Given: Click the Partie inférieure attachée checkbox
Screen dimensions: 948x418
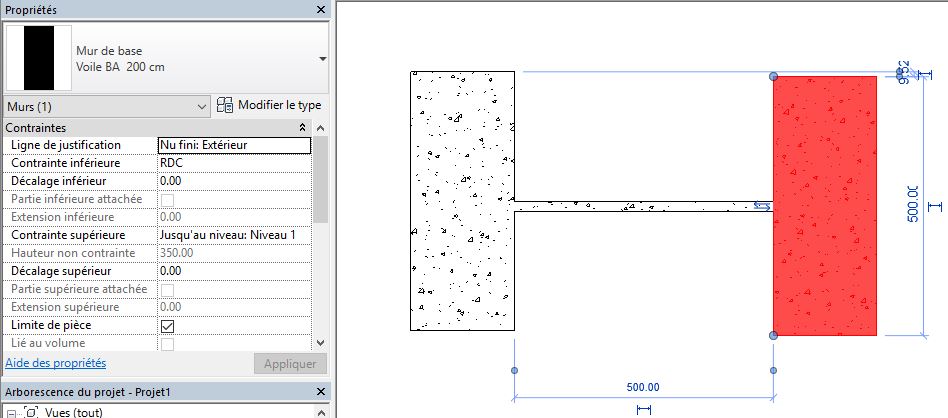Looking at the screenshot, I should coord(168,199).
